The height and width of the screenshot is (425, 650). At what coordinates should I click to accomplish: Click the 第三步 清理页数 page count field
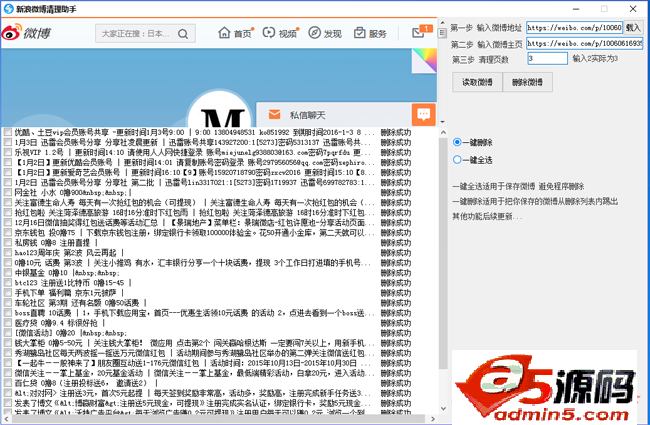click(548, 58)
